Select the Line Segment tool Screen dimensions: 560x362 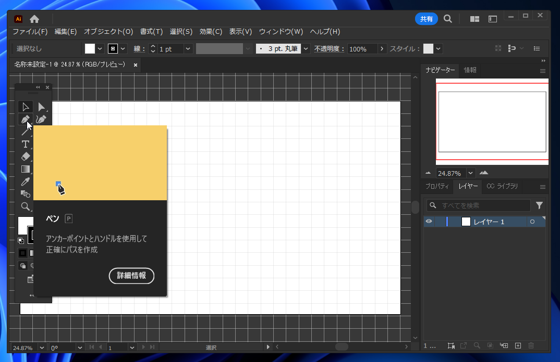[x=25, y=132]
